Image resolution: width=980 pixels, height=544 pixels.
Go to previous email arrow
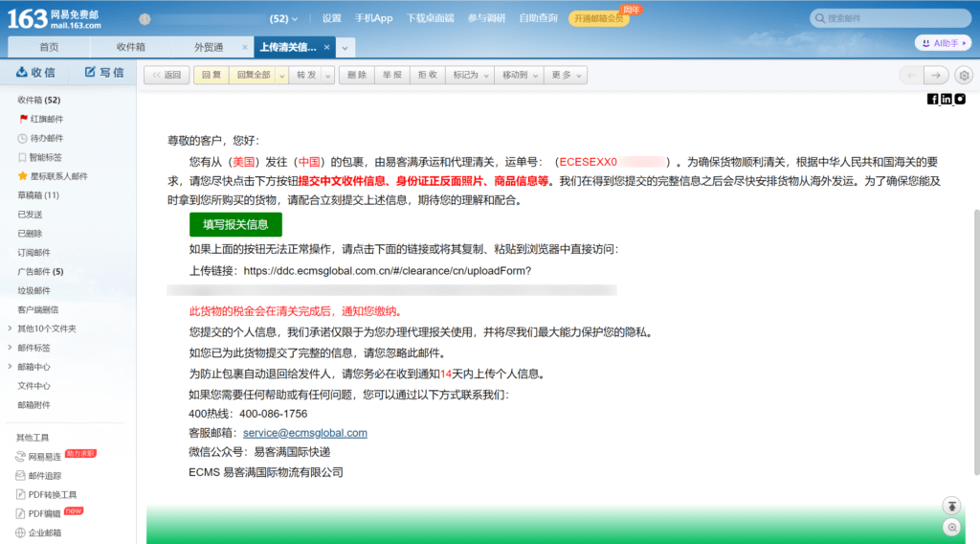click(x=912, y=75)
